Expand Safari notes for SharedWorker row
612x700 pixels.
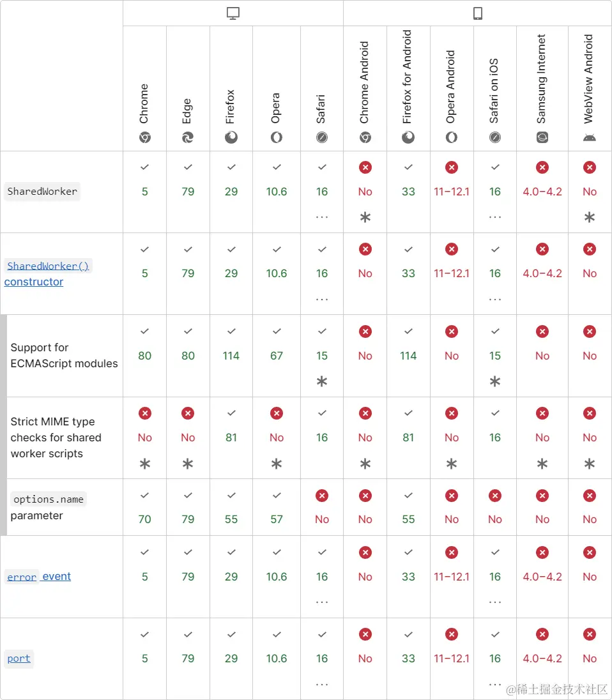322,217
